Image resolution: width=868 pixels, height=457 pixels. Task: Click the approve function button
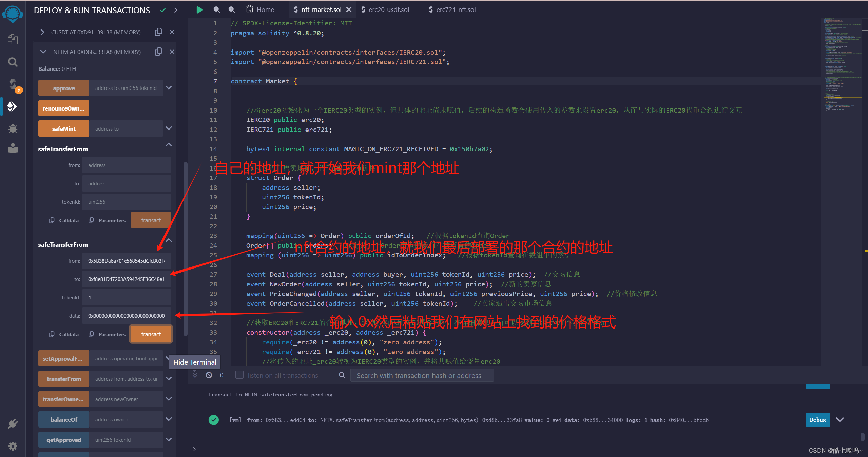[x=64, y=88]
